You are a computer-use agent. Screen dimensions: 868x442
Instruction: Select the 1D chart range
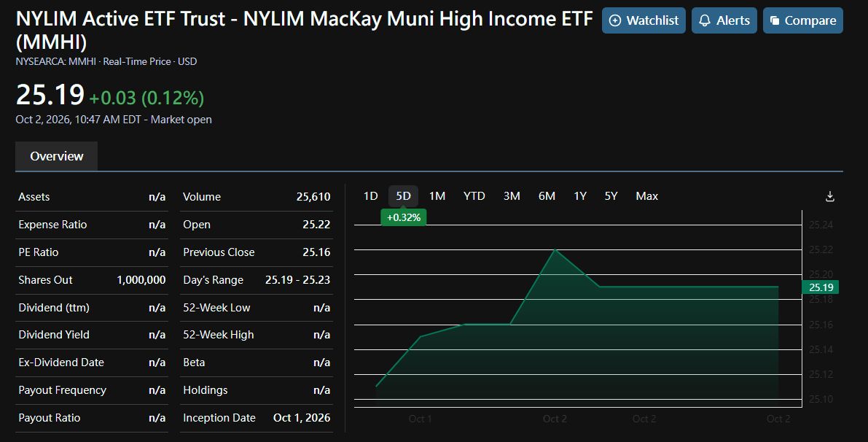[370, 196]
